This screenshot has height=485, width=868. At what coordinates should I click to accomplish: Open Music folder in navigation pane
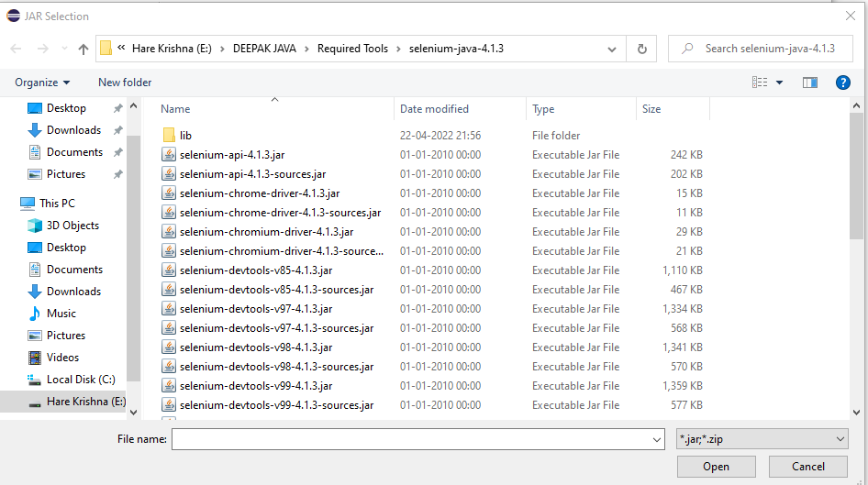tap(61, 314)
